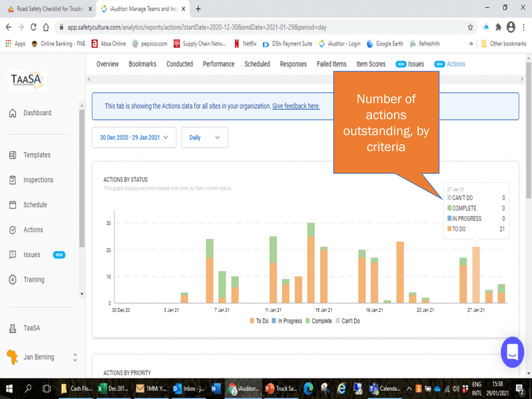The image size is (532, 399).
Task: Click the 15 Jan 21 tallest chart bar
Action: point(311,265)
